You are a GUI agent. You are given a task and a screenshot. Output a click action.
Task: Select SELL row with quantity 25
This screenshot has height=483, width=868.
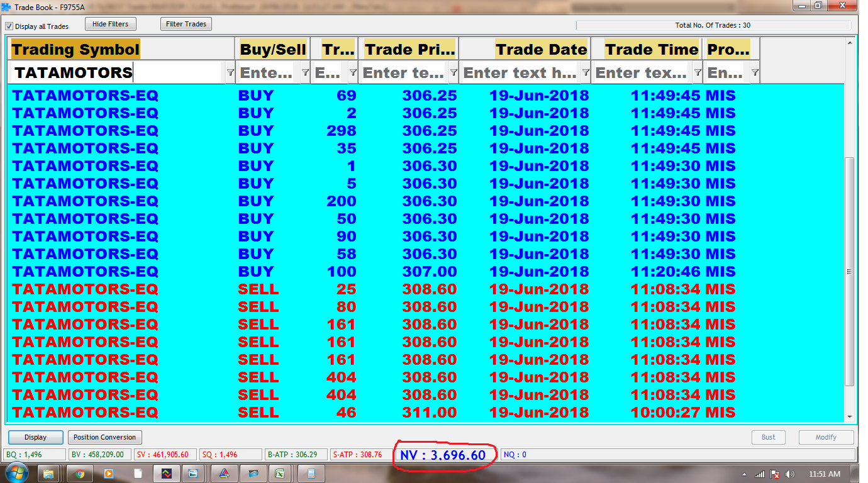tap(426, 289)
